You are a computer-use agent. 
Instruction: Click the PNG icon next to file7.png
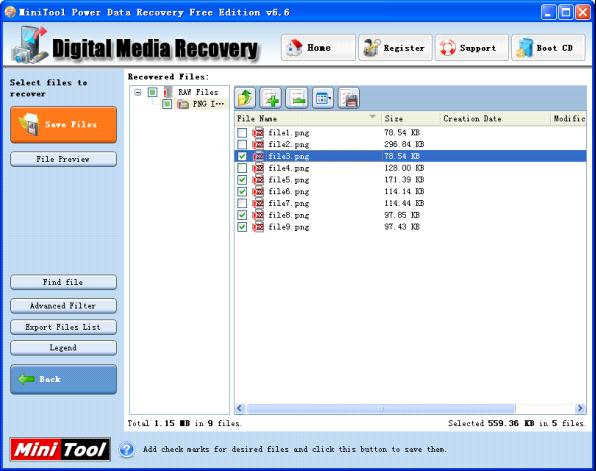click(x=258, y=203)
